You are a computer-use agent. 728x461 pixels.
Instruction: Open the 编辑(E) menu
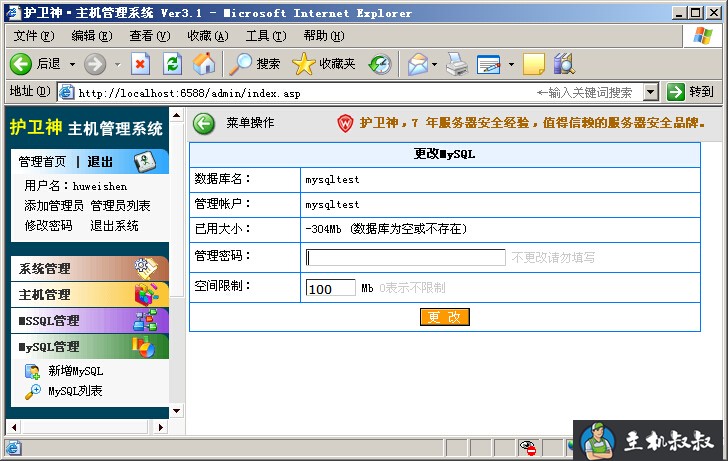tap(92, 36)
